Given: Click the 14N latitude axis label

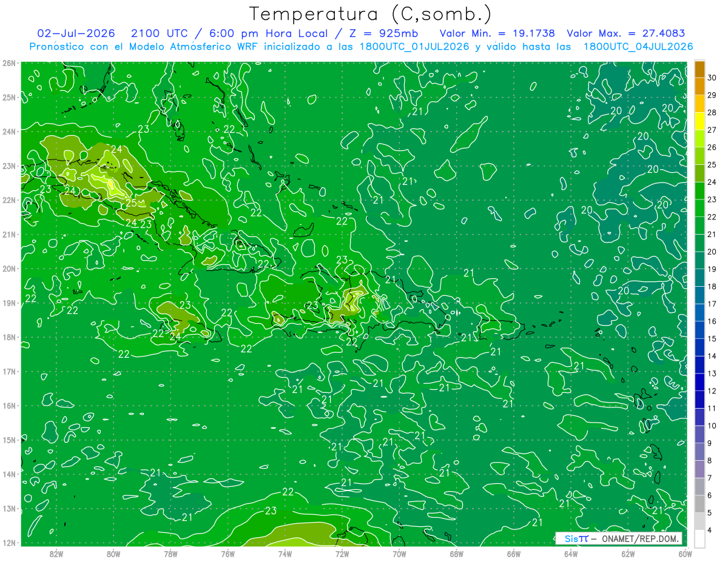Looking at the screenshot, I should 8,474.
